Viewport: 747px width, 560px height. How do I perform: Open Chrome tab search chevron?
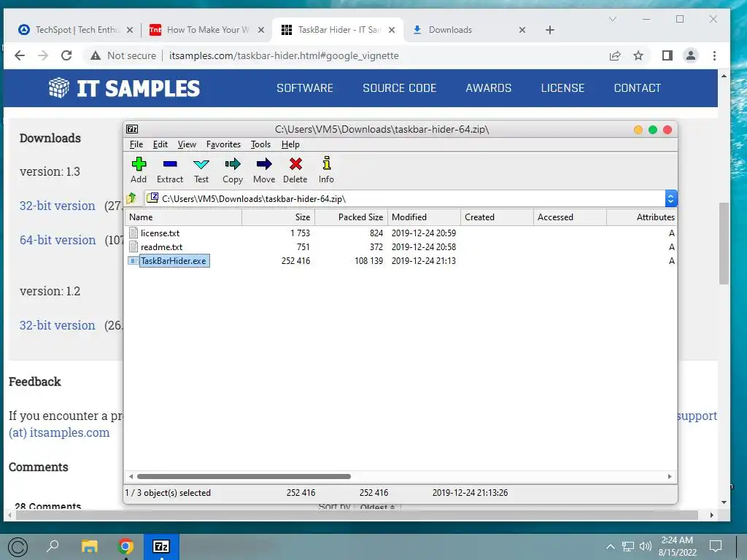[613, 19]
